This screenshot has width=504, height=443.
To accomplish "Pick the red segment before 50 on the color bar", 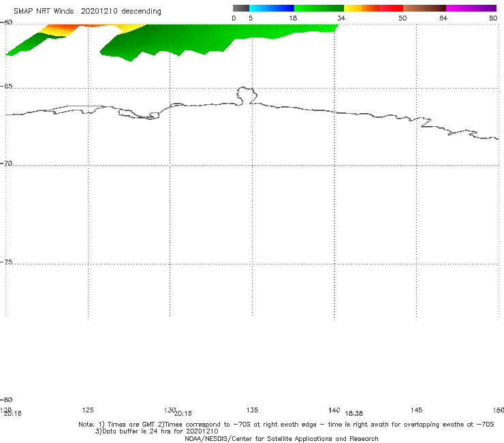I will click(x=391, y=8).
